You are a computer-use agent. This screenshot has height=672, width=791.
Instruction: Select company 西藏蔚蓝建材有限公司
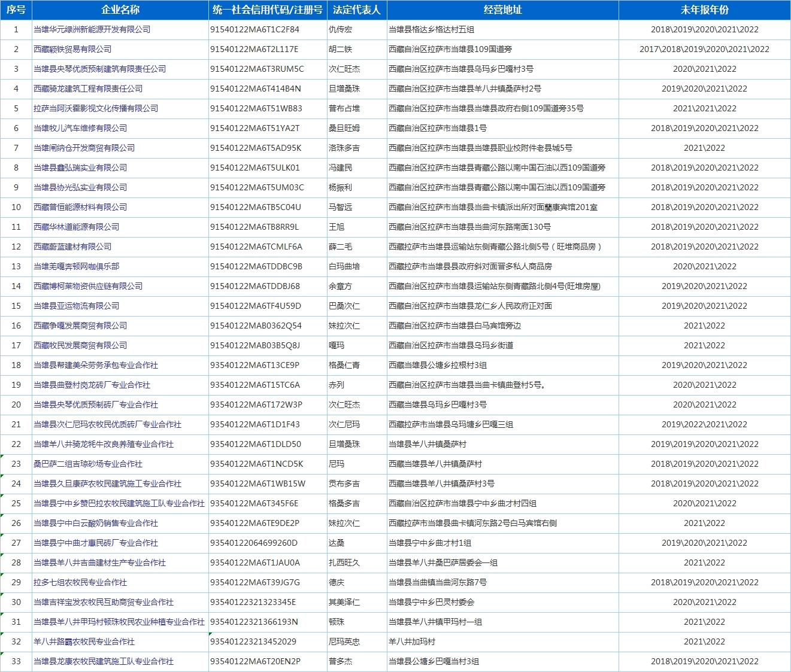coord(72,247)
